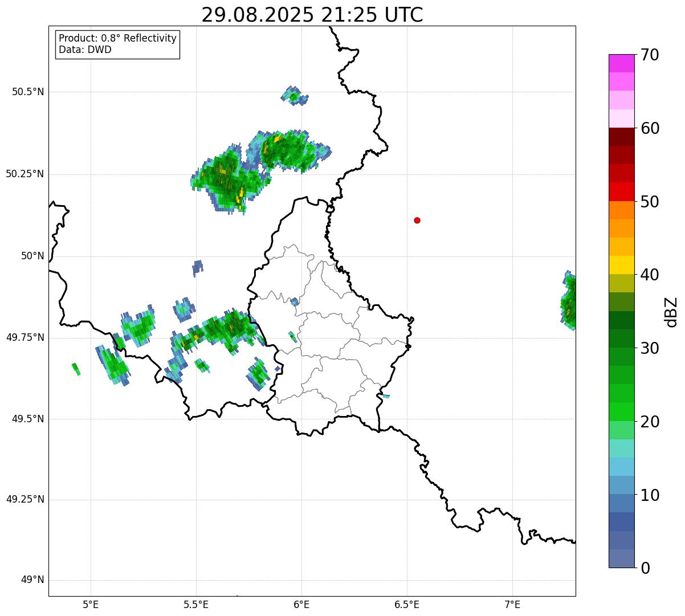Click the 6.5°E longitude label
The height and width of the screenshot is (616, 685).
click(x=407, y=604)
